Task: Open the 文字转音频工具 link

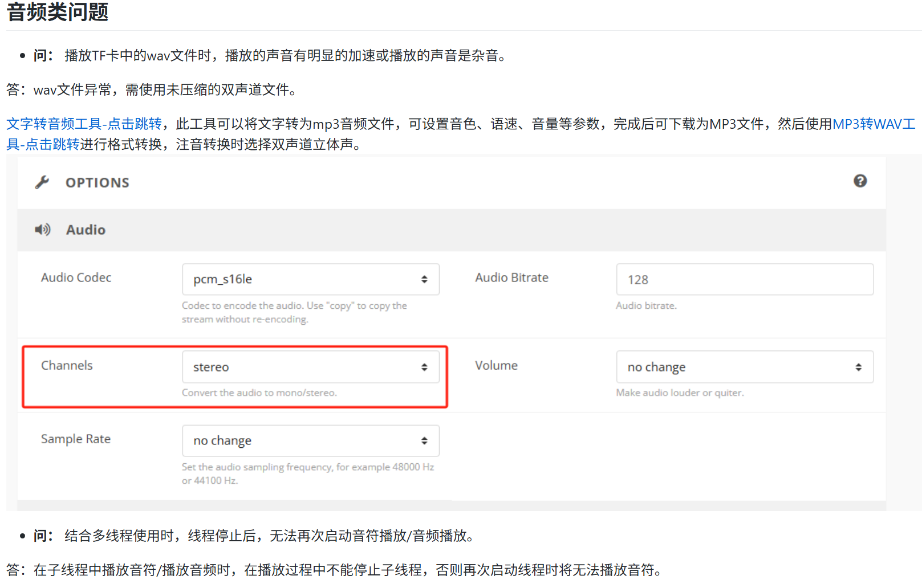Action: [x=84, y=124]
